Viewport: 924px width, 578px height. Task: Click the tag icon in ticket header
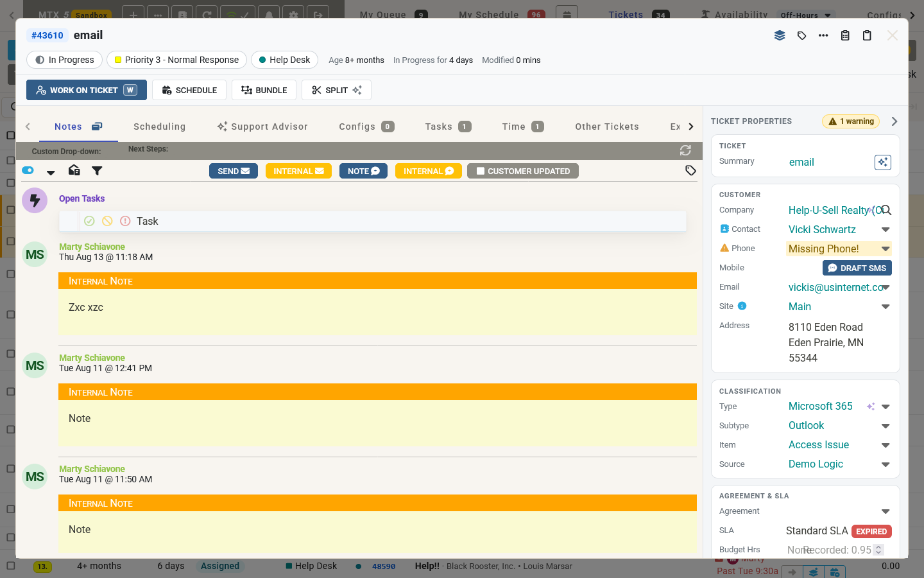coord(801,35)
